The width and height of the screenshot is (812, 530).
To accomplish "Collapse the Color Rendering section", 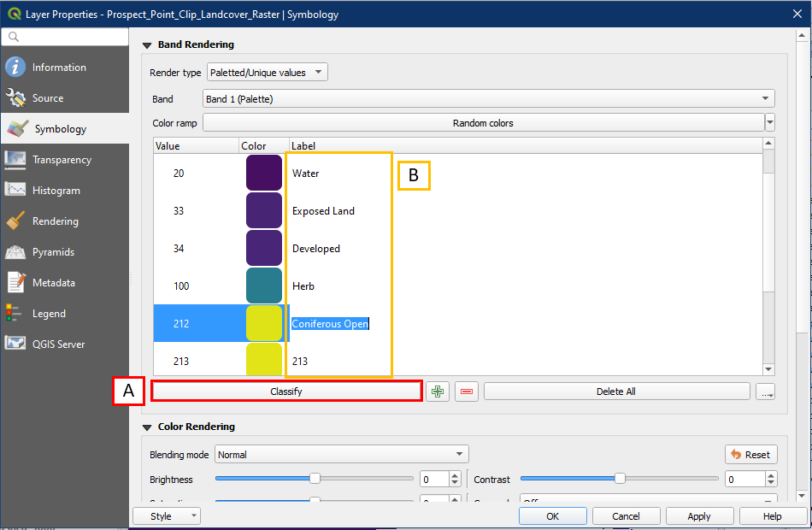I will pyautogui.click(x=147, y=427).
